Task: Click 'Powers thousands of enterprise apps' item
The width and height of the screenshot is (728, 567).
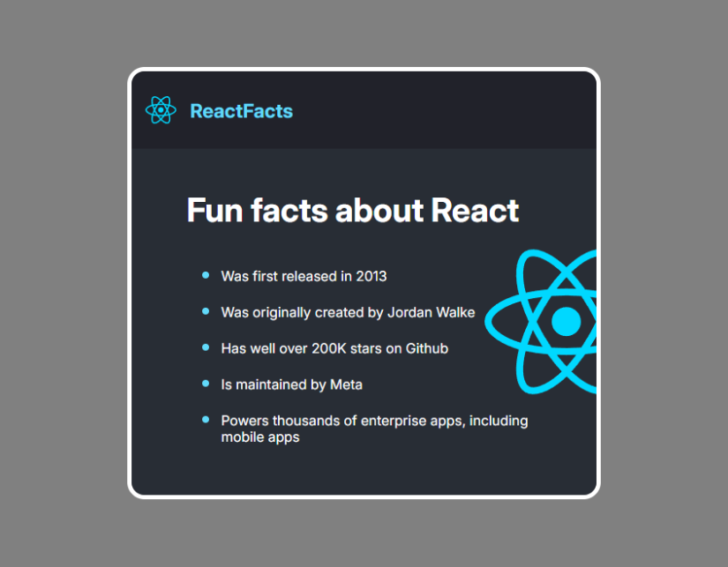Action: point(374,429)
